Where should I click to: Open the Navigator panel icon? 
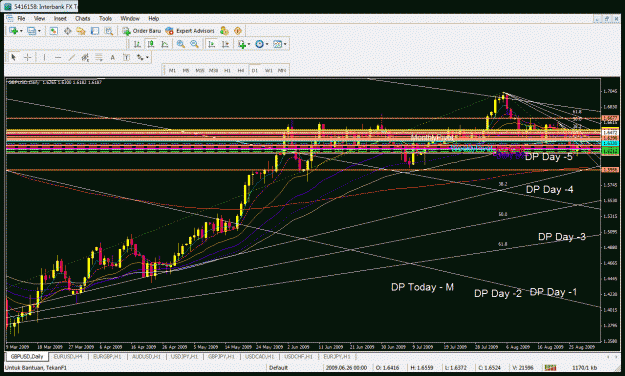(x=81, y=31)
